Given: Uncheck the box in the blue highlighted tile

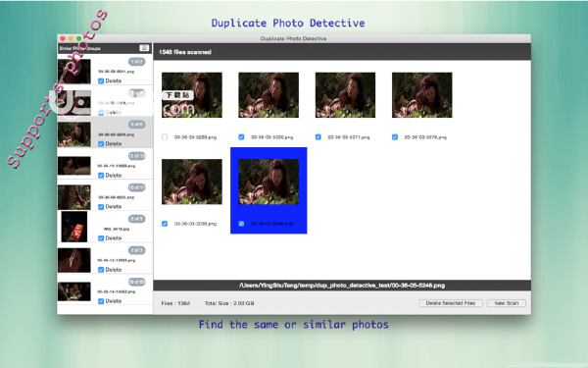Looking at the screenshot, I should tap(241, 224).
